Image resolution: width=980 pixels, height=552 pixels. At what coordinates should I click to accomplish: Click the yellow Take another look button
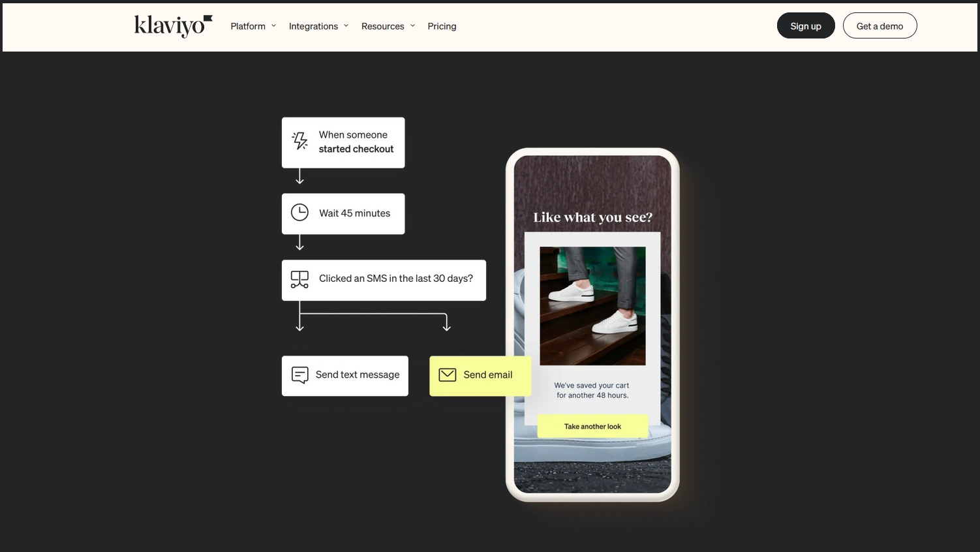(592, 427)
